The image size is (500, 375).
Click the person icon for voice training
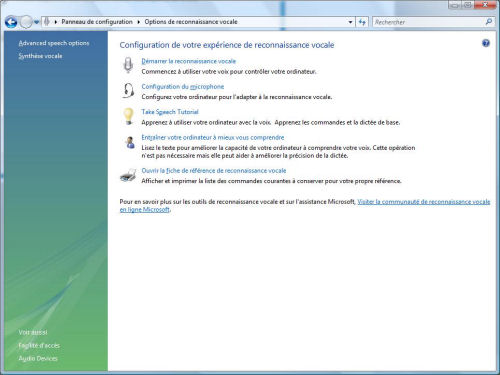[x=130, y=142]
